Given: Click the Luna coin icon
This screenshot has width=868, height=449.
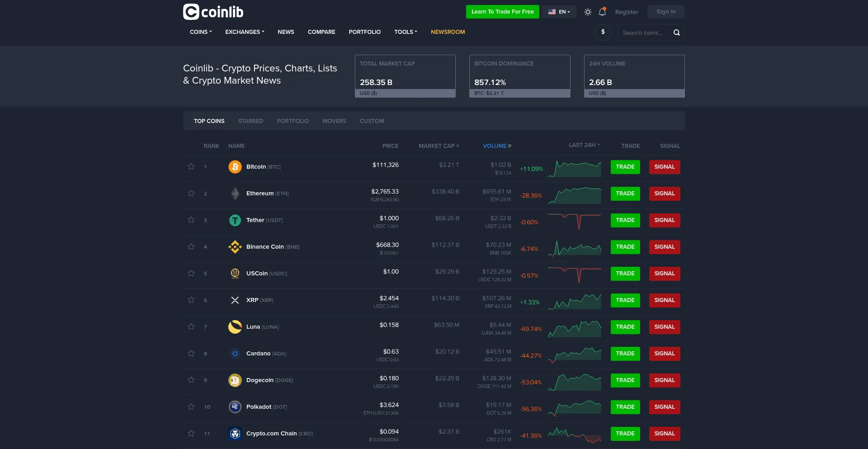Looking at the screenshot, I should (235, 327).
